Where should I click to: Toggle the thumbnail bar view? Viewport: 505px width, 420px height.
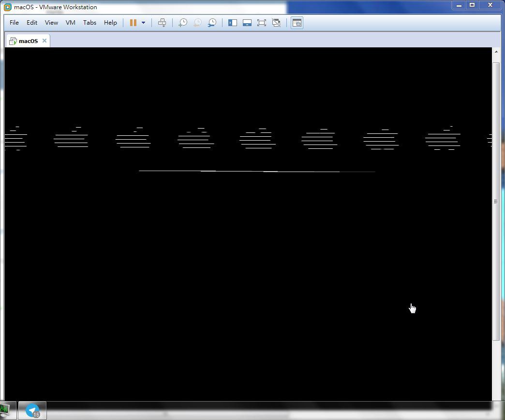pos(247,23)
